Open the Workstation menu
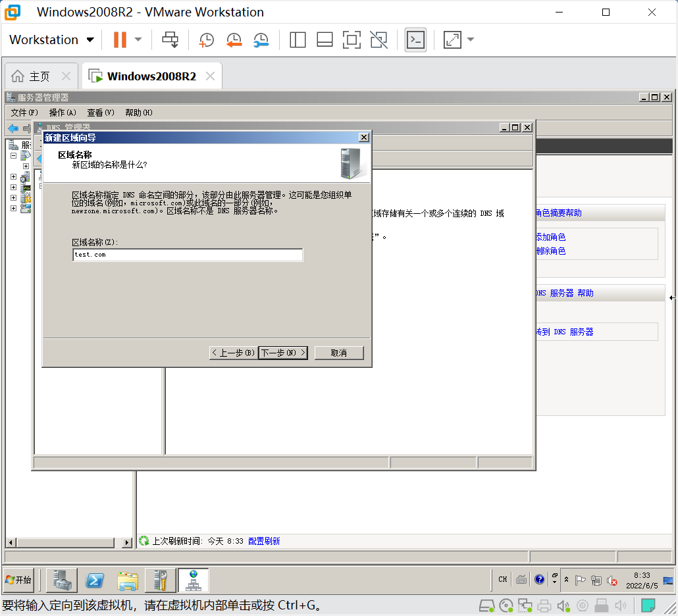678x616 pixels. click(51, 39)
